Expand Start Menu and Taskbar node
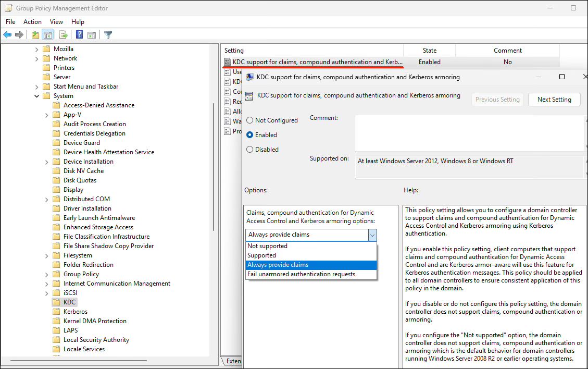The width and height of the screenshot is (588, 369). [36, 87]
